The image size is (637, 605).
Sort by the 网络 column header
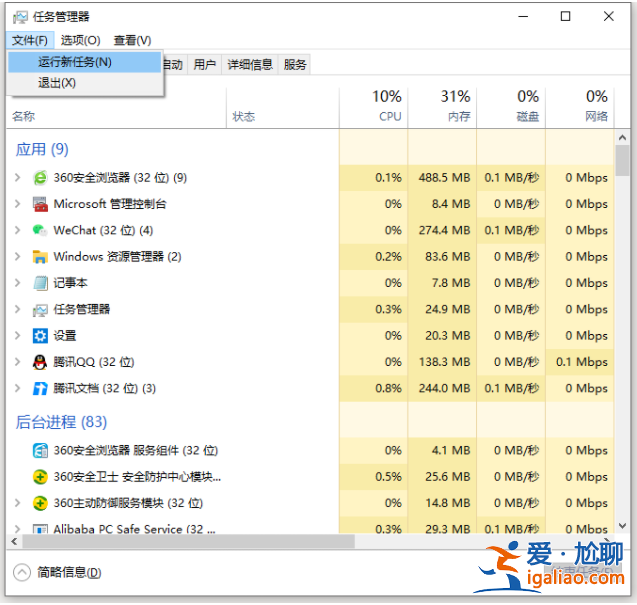point(579,108)
